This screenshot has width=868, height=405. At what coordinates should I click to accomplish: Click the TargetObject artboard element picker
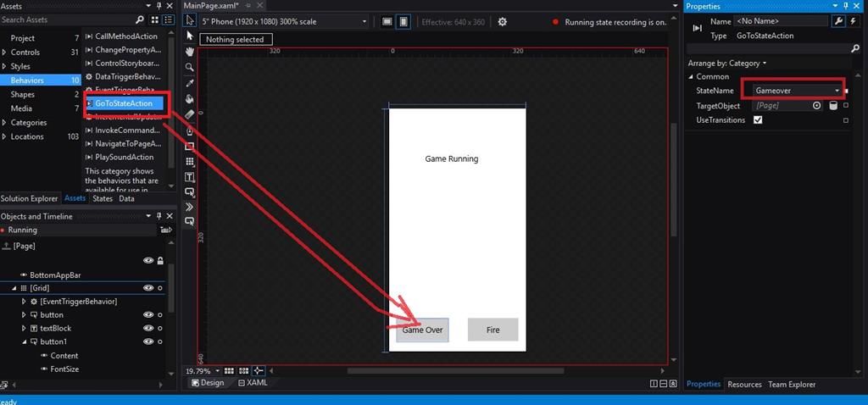pos(817,106)
